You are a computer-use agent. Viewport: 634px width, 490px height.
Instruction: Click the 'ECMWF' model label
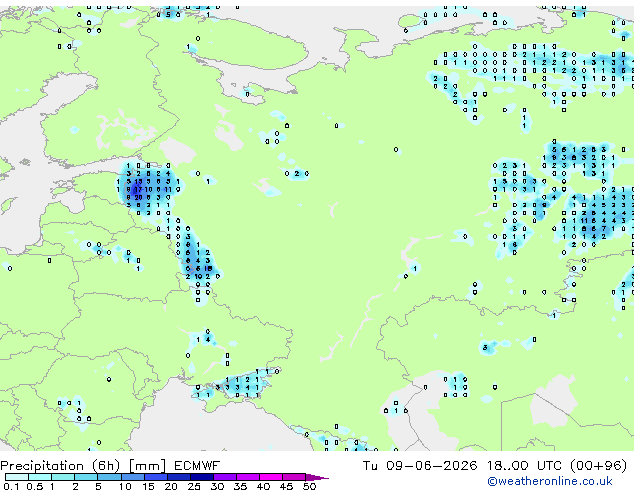pos(197,465)
